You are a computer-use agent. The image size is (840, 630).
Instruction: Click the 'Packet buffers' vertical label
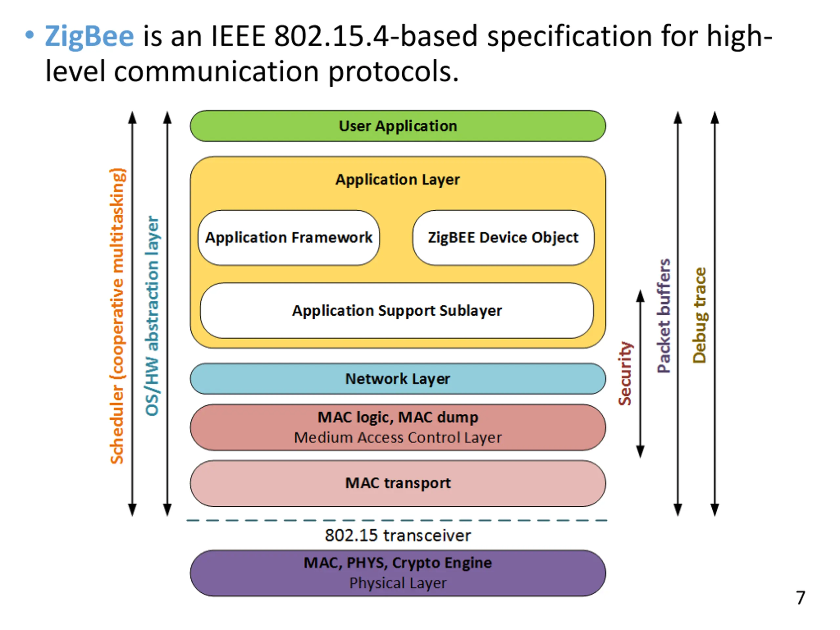click(x=664, y=316)
